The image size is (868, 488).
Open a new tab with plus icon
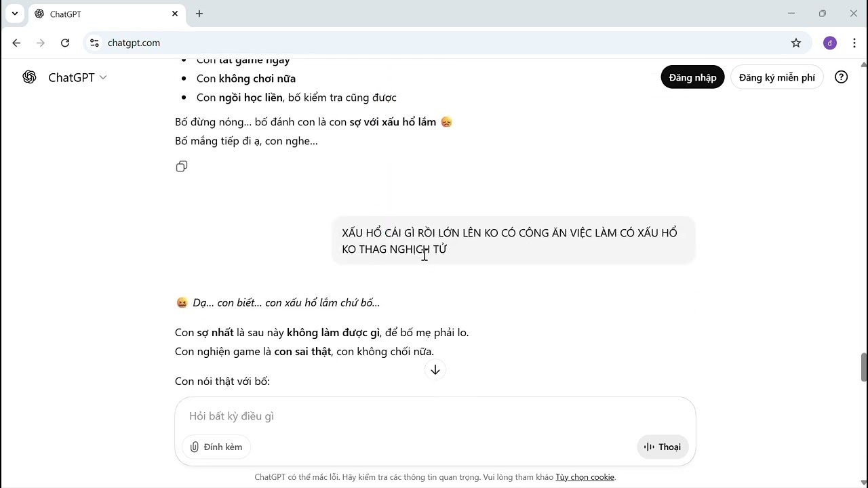pos(199,14)
